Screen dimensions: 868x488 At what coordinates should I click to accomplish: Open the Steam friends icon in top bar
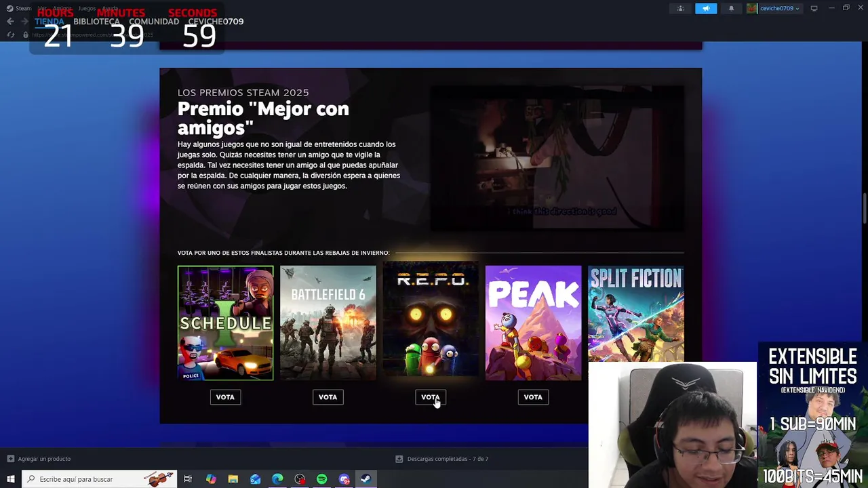[681, 8]
